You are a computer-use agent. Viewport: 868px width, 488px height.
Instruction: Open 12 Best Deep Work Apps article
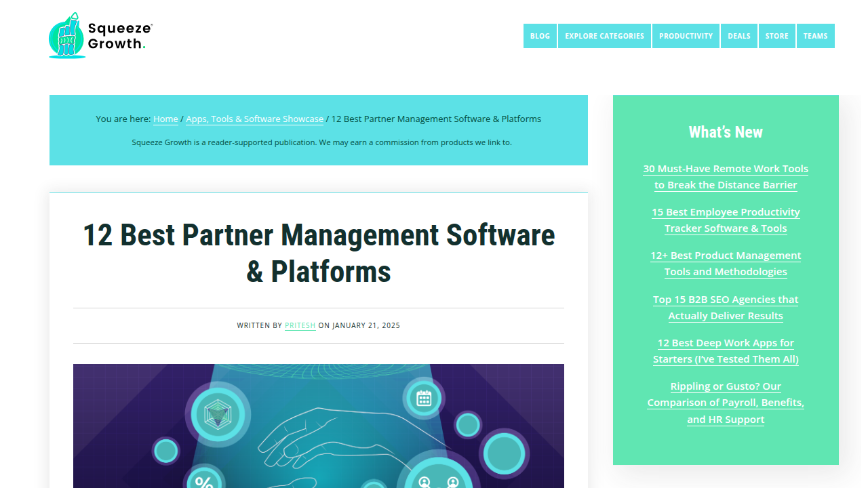pos(726,351)
